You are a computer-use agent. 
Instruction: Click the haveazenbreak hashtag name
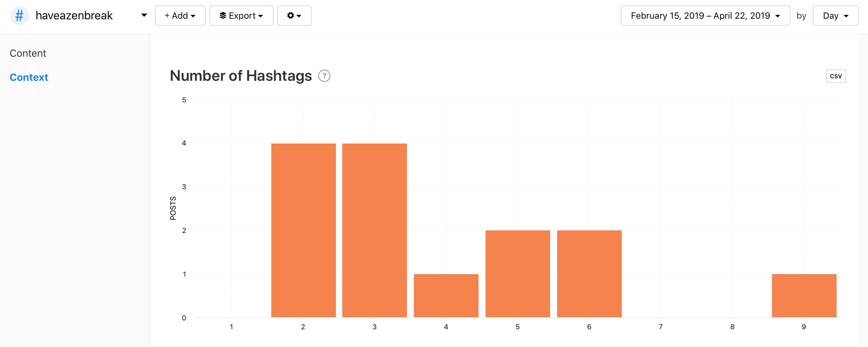pyautogui.click(x=74, y=16)
